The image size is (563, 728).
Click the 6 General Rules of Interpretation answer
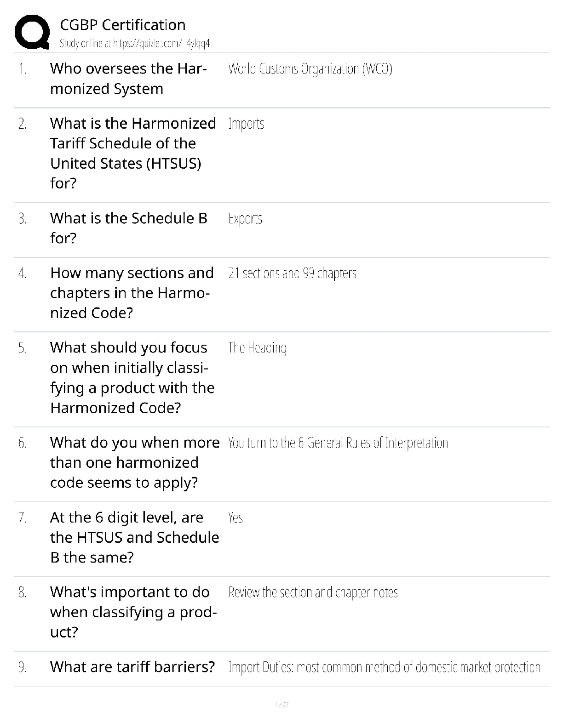click(338, 443)
